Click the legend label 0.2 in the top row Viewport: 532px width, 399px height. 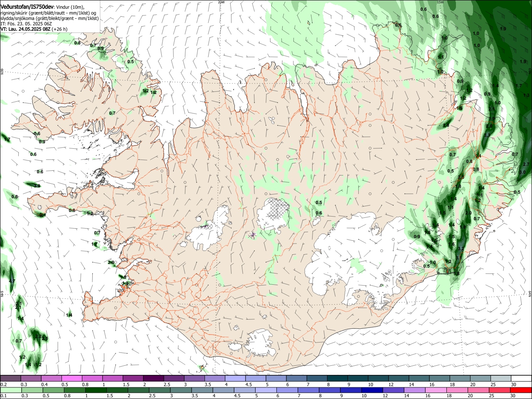[3, 384]
